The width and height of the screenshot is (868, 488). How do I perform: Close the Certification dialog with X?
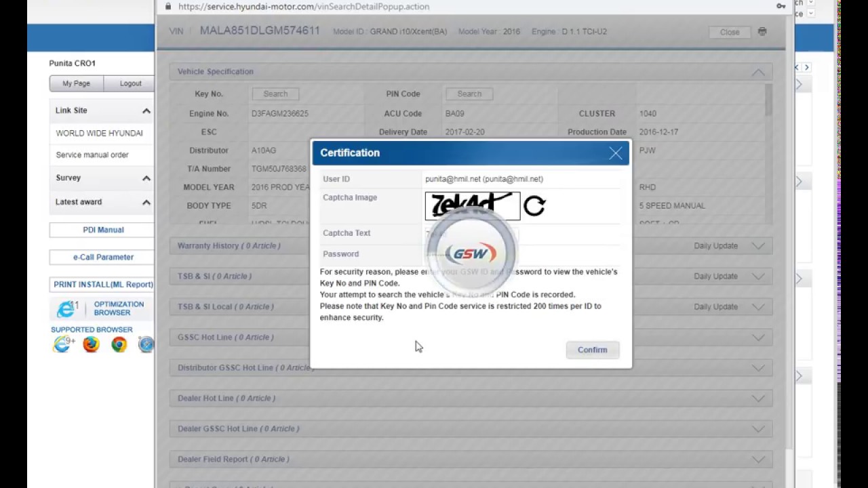coord(615,153)
